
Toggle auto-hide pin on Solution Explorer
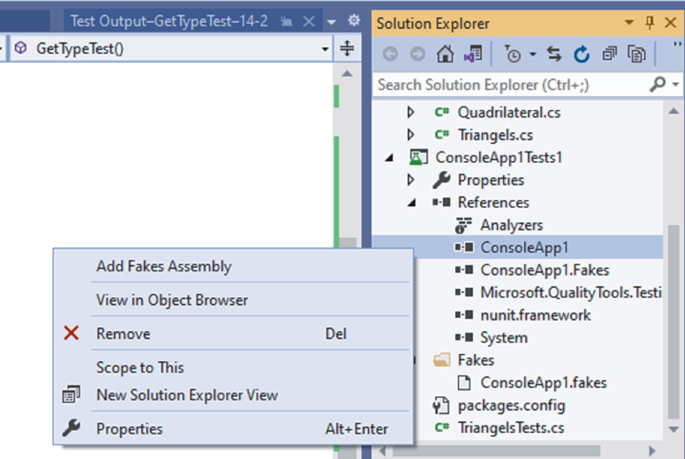coord(649,21)
